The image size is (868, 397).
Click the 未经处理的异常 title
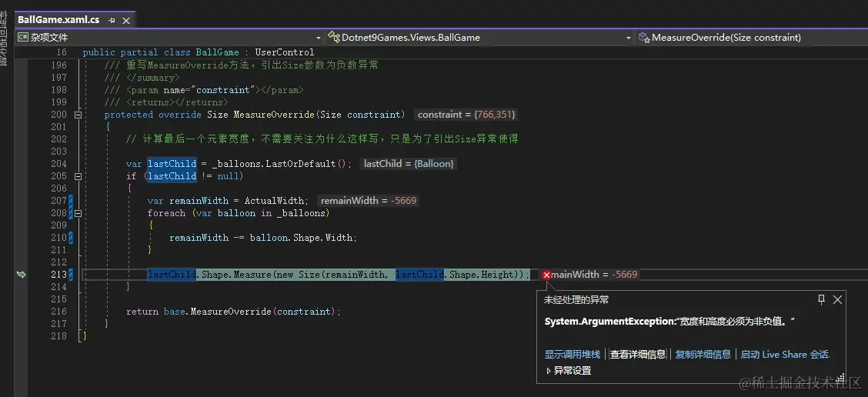[x=576, y=299]
